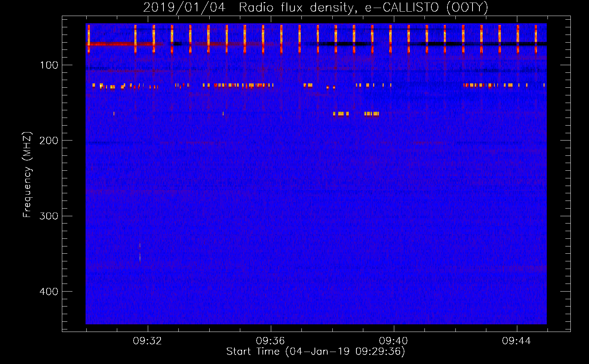The width and height of the screenshot is (589, 364).
Task: Click the 09:36 time tick label
Action: 270,341
